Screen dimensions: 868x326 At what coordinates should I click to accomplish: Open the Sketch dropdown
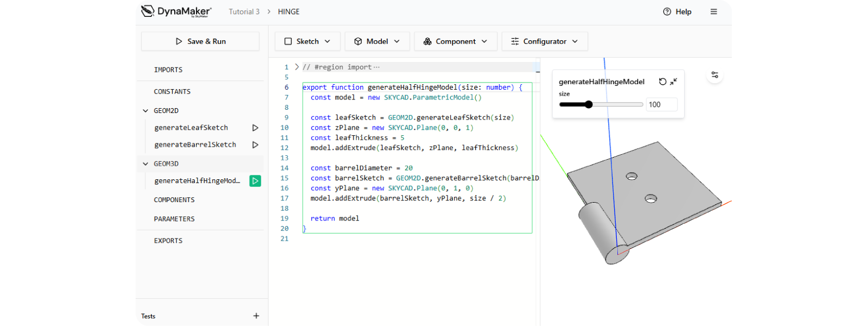click(308, 41)
